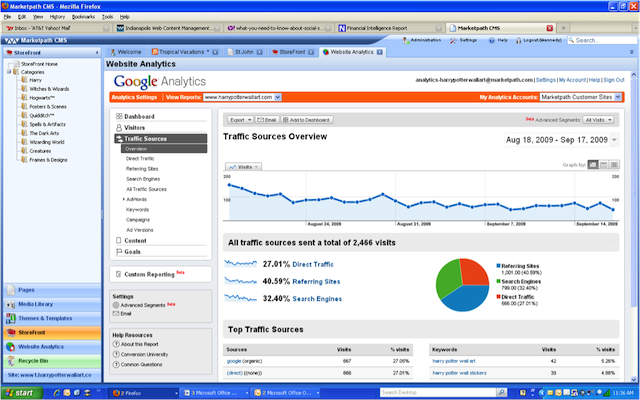Click Analytics Settings link

134,98
